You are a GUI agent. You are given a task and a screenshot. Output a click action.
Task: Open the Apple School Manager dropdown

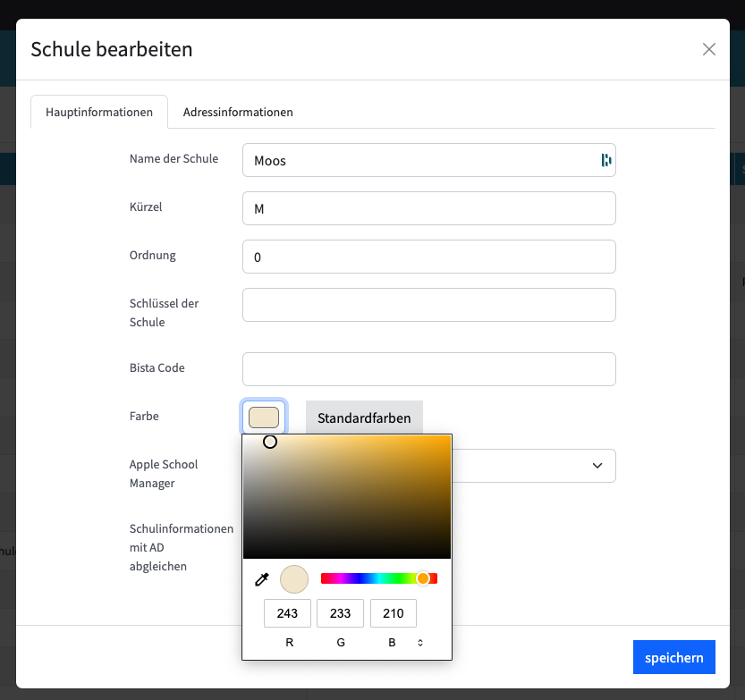(537, 465)
